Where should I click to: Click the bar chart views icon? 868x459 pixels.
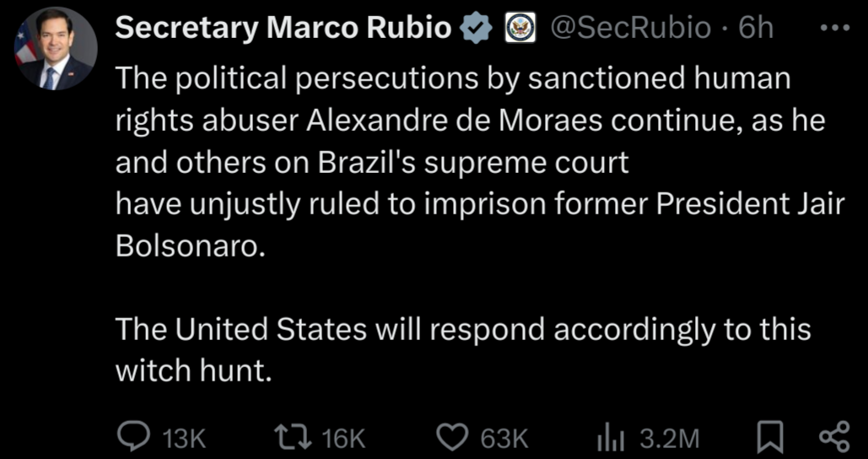point(611,439)
